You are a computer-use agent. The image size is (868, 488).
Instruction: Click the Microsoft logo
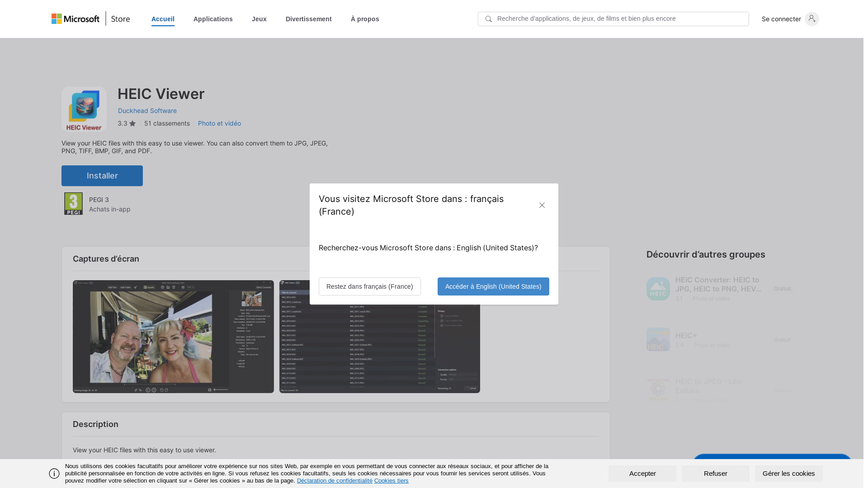75,19
